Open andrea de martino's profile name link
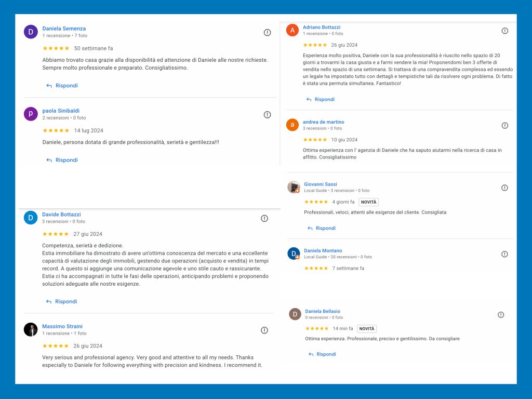The image size is (532, 399). click(x=323, y=122)
